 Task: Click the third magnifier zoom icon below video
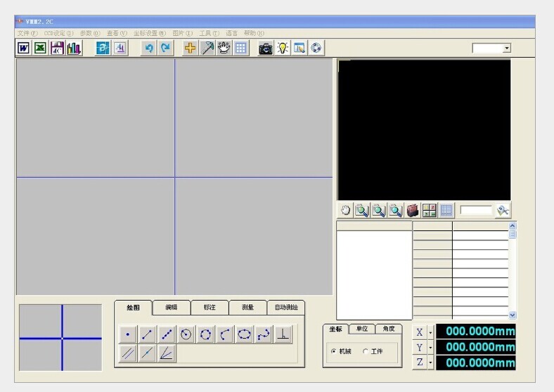coord(395,211)
